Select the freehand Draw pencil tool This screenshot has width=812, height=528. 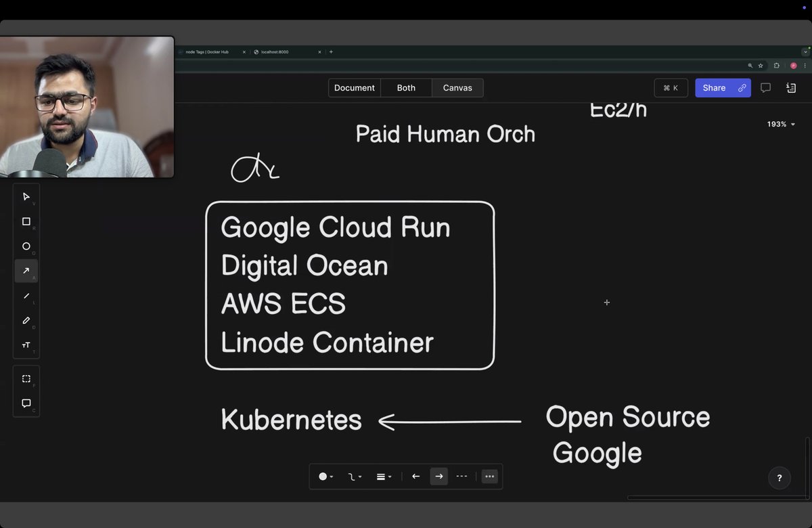point(26,320)
